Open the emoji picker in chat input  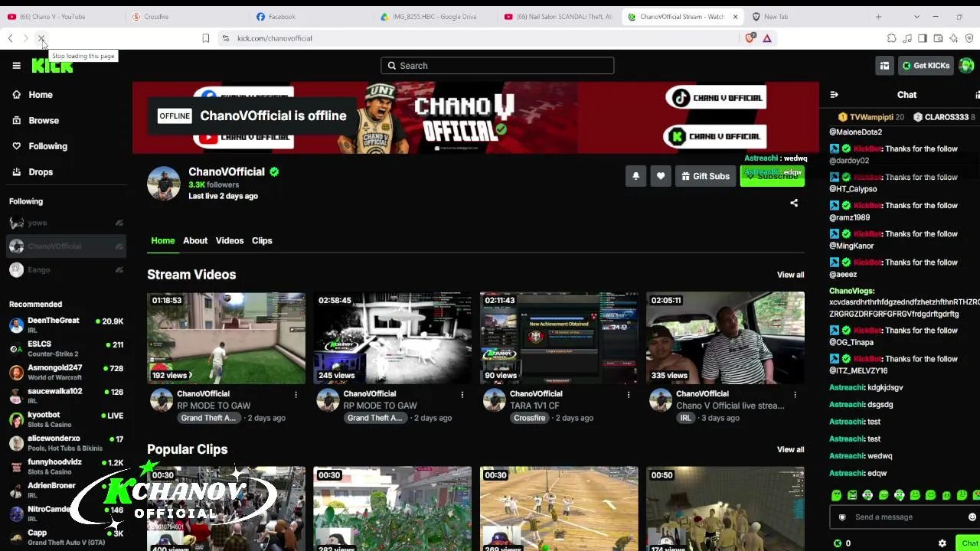tap(972, 517)
